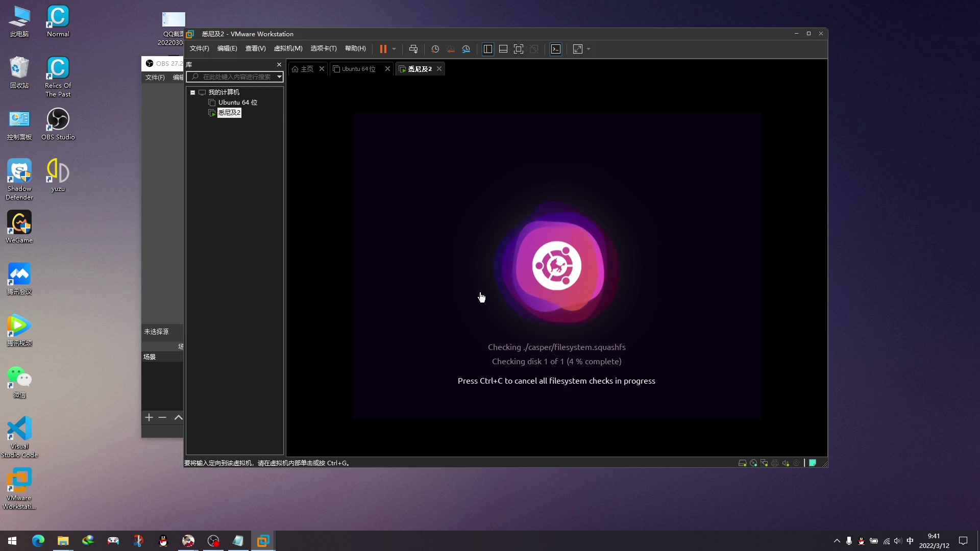Open the Visual Studio Code desktop icon
The width and height of the screenshot is (980, 551).
tap(19, 437)
